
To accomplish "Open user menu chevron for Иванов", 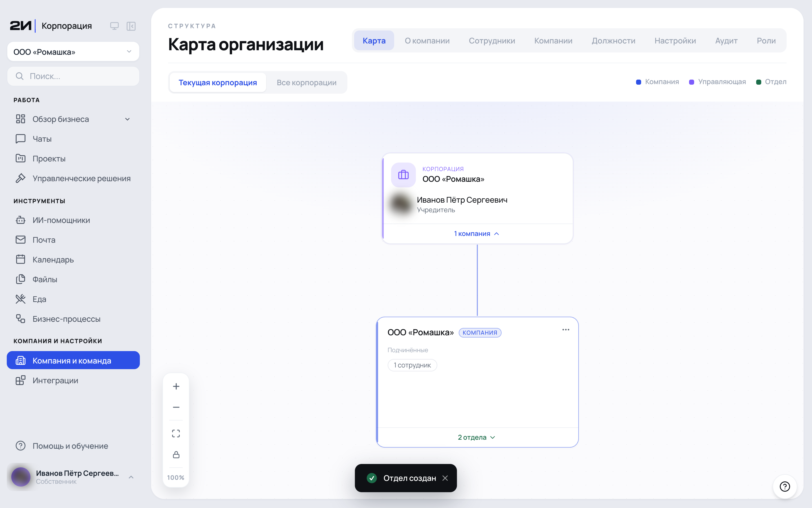I will click(x=131, y=477).
